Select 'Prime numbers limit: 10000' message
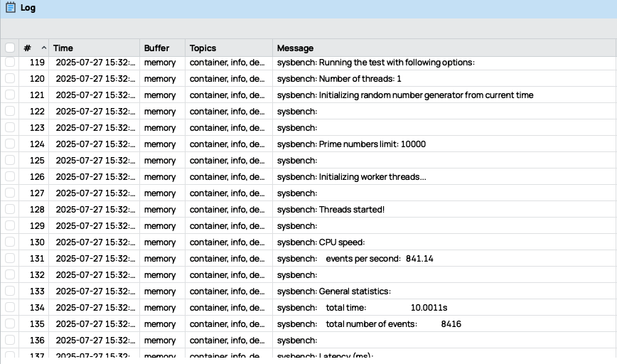The width and height of the screenshot is (617, 364). coord(351,144)
